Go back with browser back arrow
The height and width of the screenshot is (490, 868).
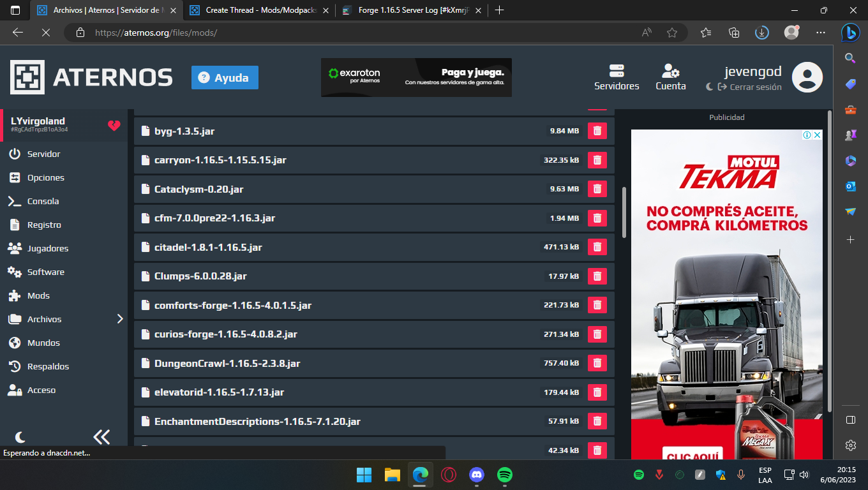click(18, 33)
